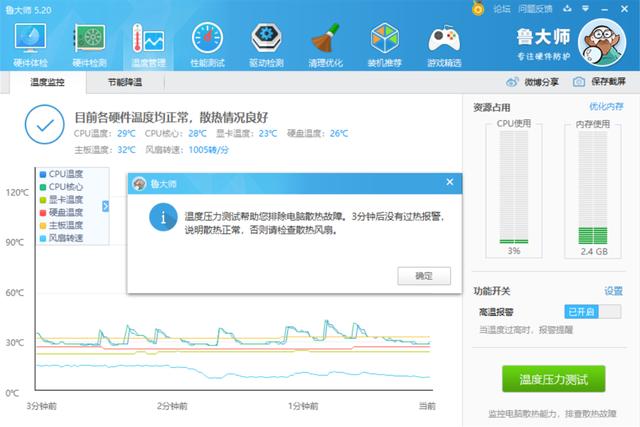The width and height of the screenshot is (640, 427).
Task: Click the info icon in the dialog
Action: (163, 217)
